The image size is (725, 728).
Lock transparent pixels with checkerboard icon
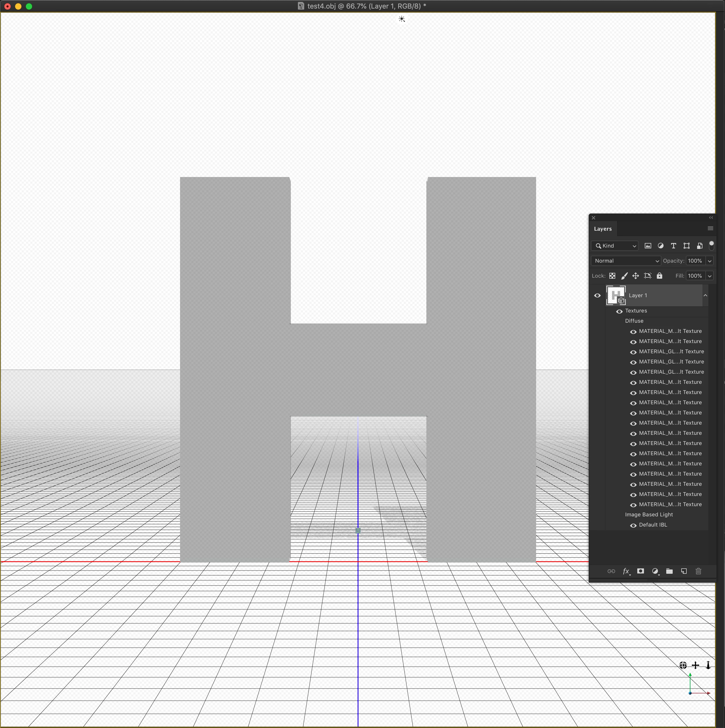click(612, 276)
